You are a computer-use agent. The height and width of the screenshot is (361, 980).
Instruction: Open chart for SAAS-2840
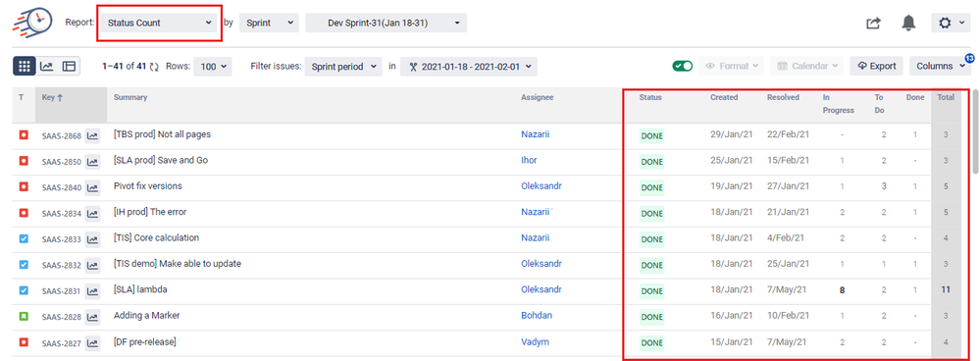(x=92, y=187)
